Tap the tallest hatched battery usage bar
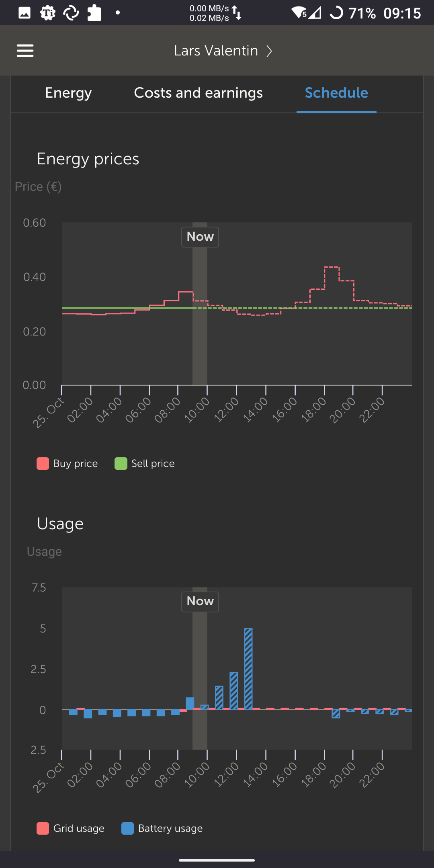Screen dimensions: 434x868 point(248,669)
